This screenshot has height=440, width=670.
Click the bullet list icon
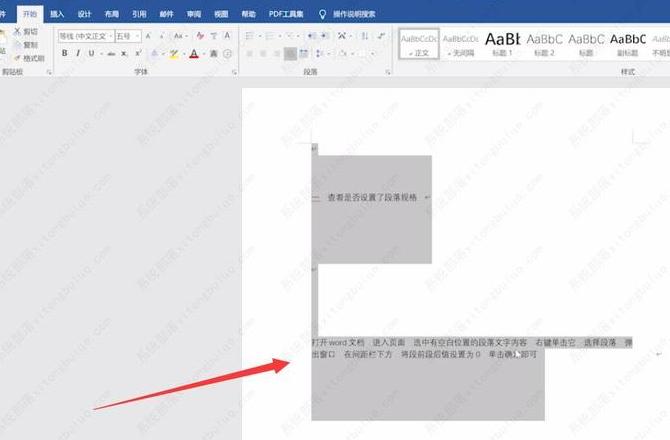[x=250, y=36]
